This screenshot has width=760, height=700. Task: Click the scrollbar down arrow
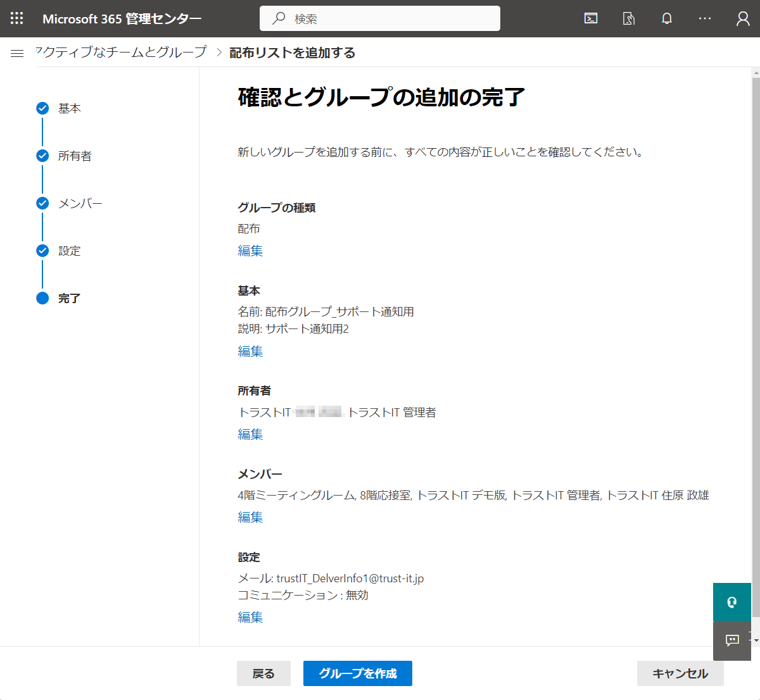pos(756,641)
